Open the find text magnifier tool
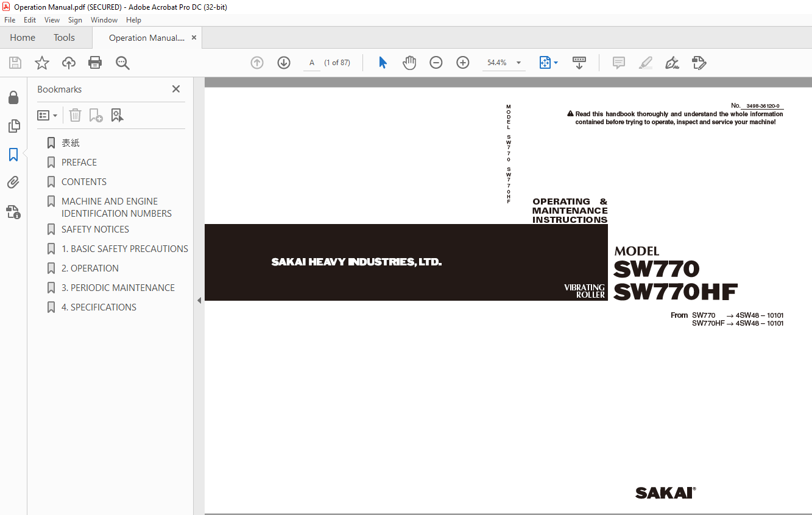 click(x=122, y=63)
